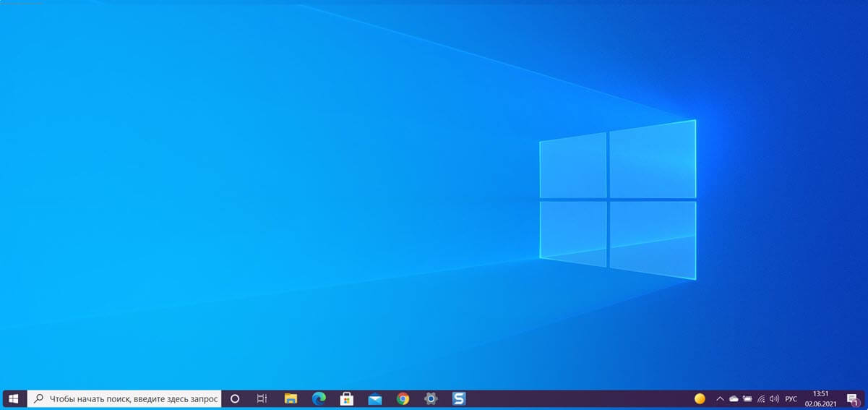
Task: Open the volume speaker control
Action: click(x=775, y=398)
